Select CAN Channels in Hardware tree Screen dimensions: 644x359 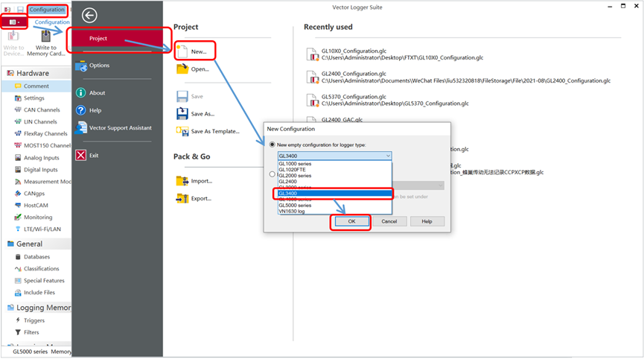42,110
